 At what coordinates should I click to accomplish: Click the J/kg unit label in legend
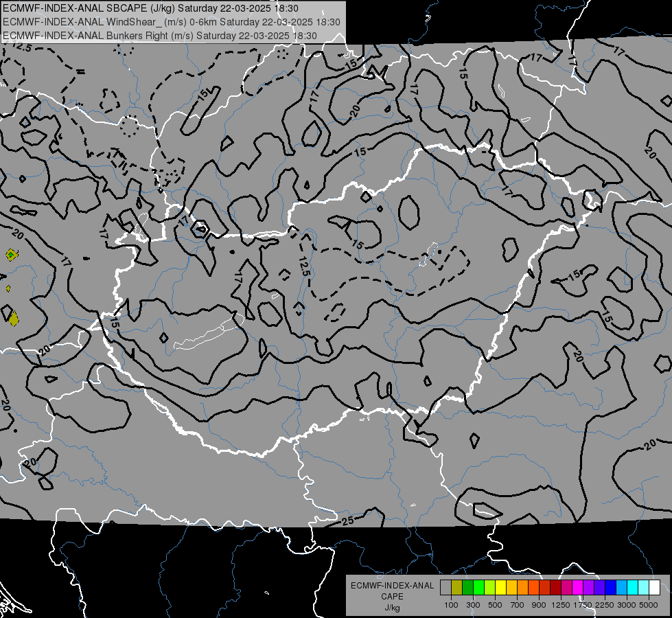pyautogui.click(x=393, y=608)
